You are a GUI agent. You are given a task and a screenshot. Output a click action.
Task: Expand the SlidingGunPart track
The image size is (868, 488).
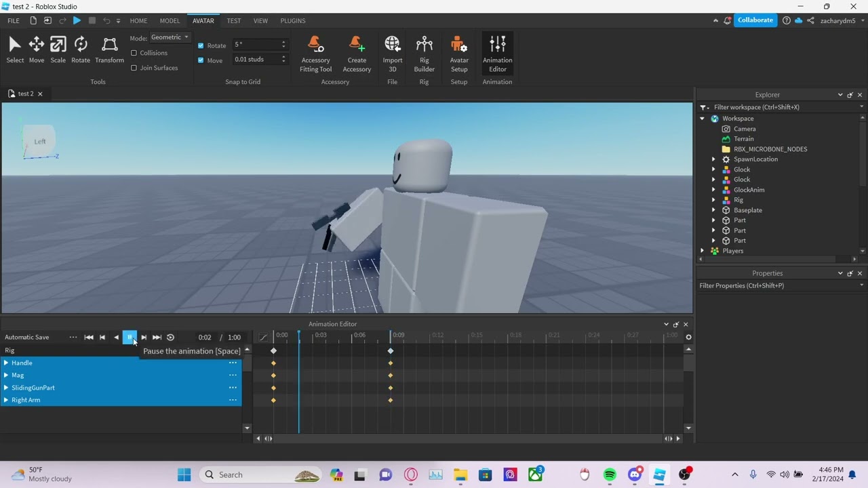tap(6, 388)
